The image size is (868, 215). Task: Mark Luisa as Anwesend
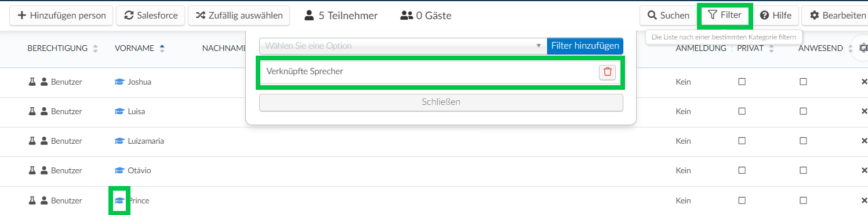point(803,111)
